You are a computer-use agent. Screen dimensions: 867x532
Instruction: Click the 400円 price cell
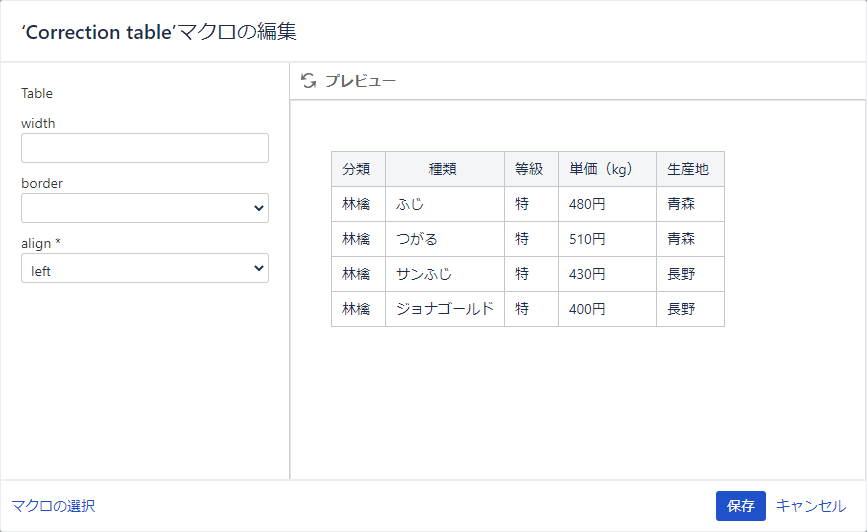point(587,309)
